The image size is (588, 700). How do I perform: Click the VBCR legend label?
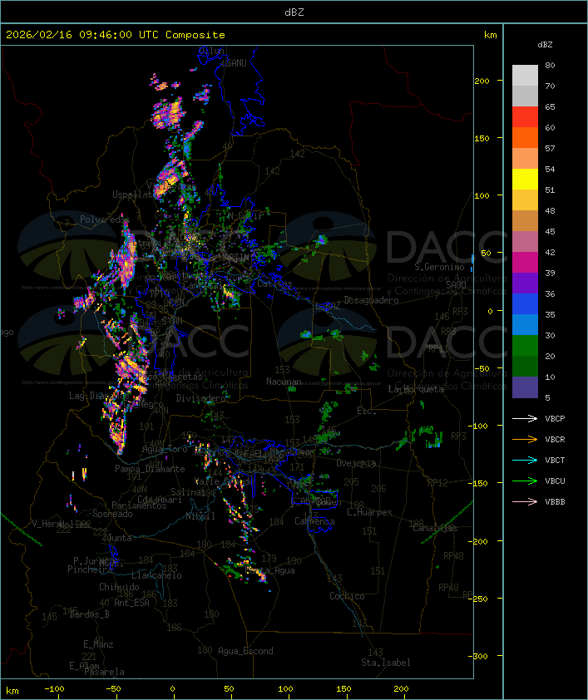coord(555,439)
